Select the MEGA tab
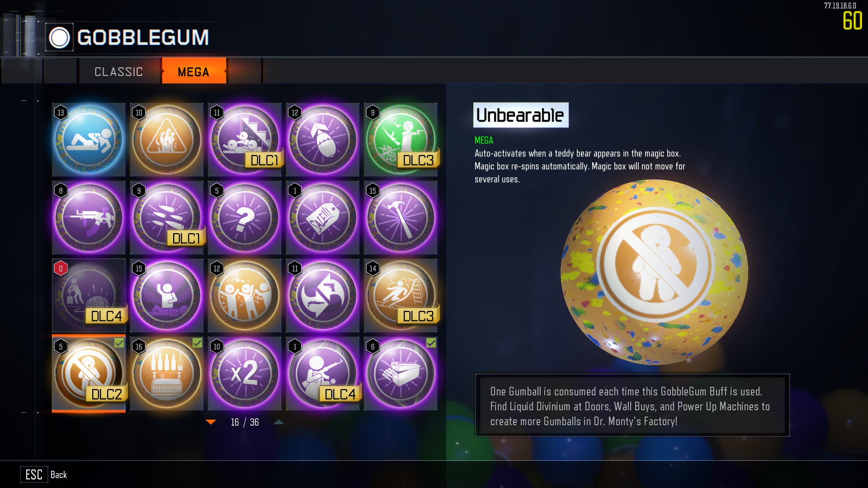 click(x=194, y=71)
